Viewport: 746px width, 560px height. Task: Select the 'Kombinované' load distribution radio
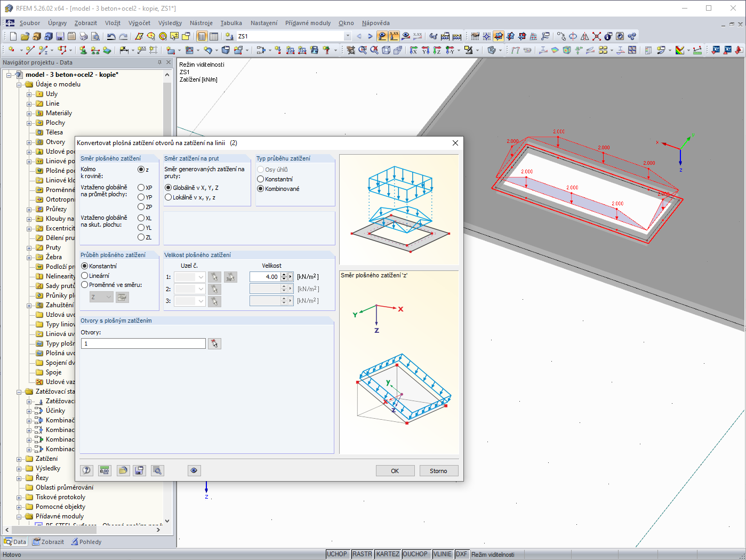click(261, 189)
